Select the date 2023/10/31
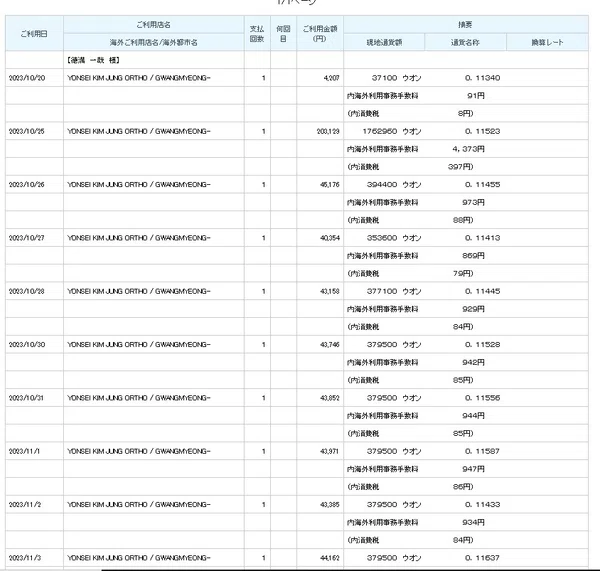 pos(27,398)
